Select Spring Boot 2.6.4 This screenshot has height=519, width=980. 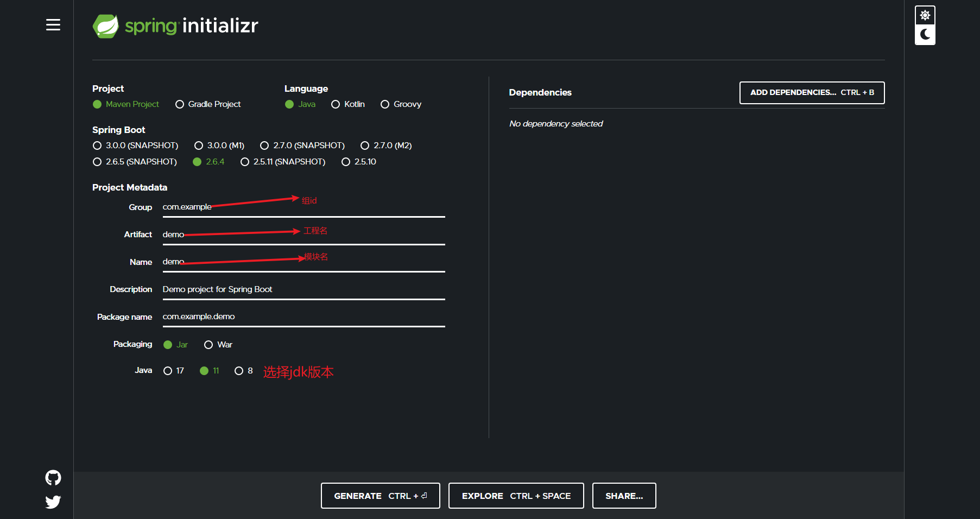coord(208,162)
